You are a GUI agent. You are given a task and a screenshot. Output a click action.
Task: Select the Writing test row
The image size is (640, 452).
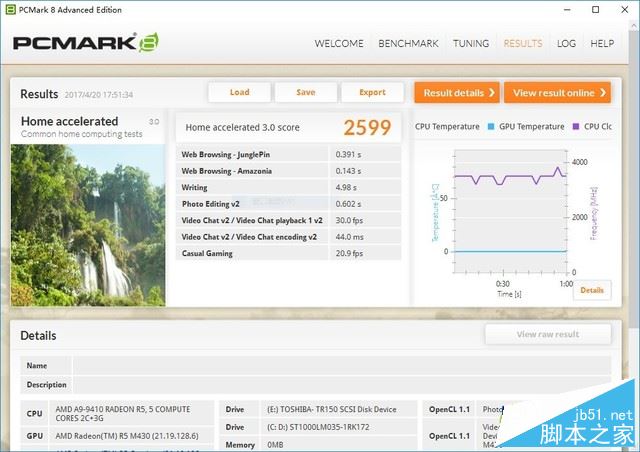coord(289,187)
